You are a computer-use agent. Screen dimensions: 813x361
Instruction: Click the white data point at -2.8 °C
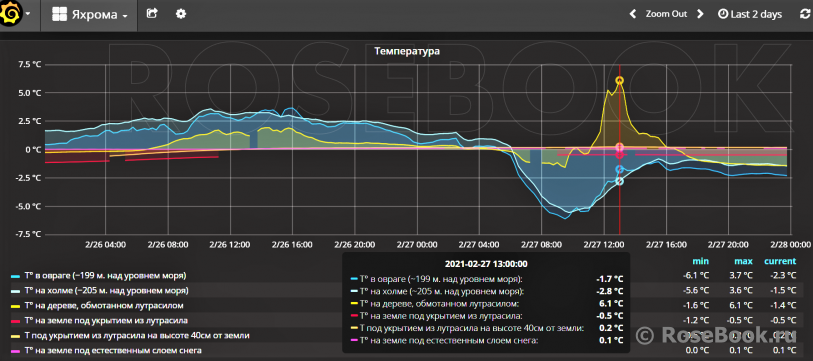click(620, 180)
